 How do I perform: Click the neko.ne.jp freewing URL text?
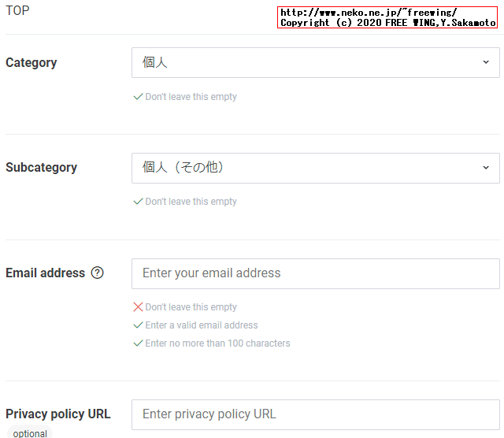[x=369, y=13]
